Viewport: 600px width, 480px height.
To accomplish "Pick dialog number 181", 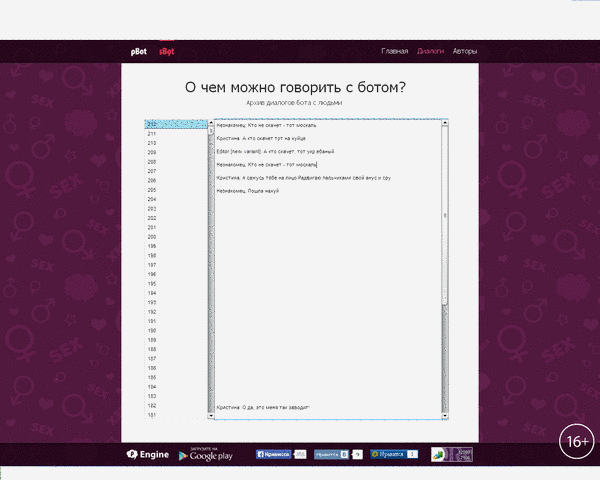I will point(176,415).
